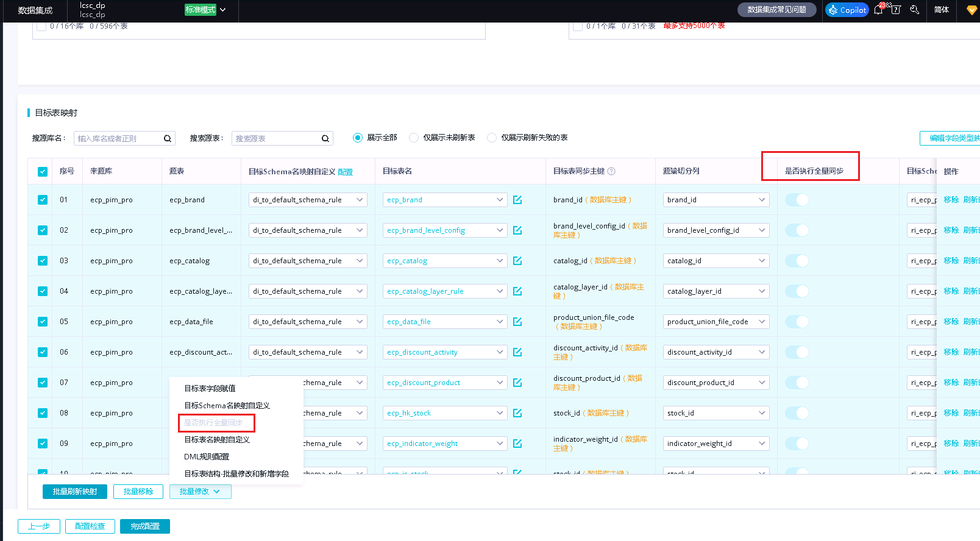Screen dimensions: 980x541
Task: Edit target table ecp_brand with pencil icon
Action: coord(517,200)
